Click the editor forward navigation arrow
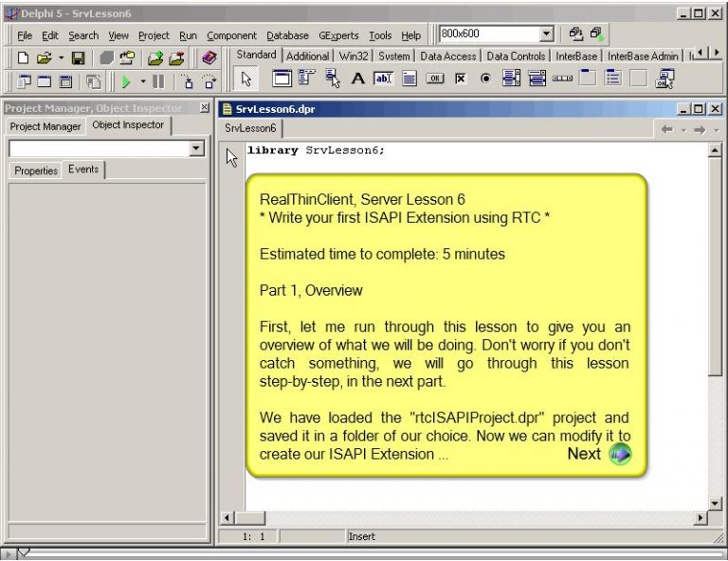 tap(700, 130)
